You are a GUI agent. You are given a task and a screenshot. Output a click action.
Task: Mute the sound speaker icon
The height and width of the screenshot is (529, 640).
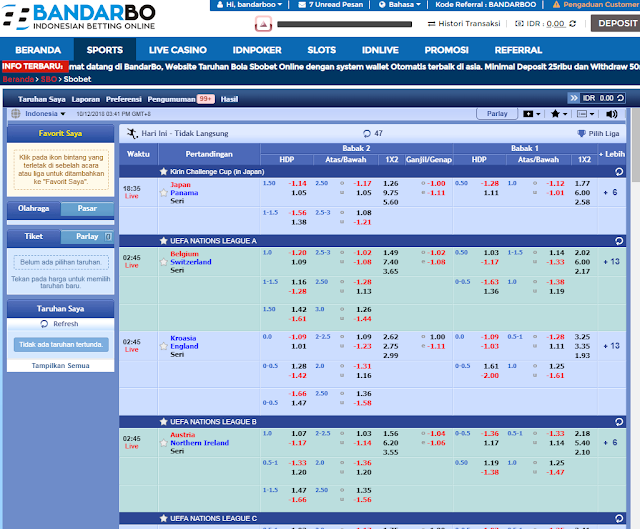point(611,114)
